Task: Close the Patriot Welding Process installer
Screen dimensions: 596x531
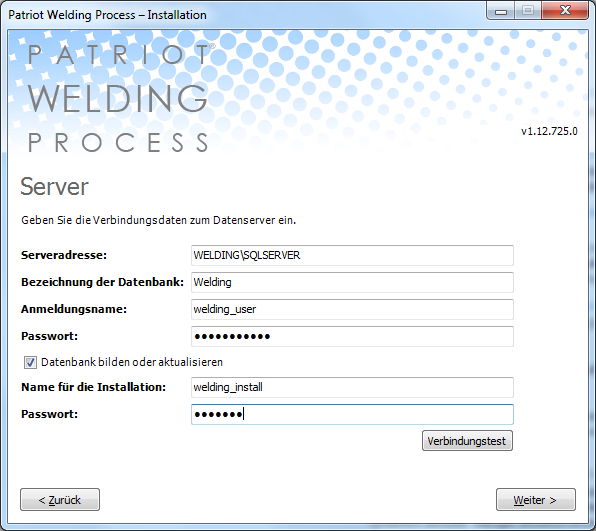Action: click(x=565, y=11)
